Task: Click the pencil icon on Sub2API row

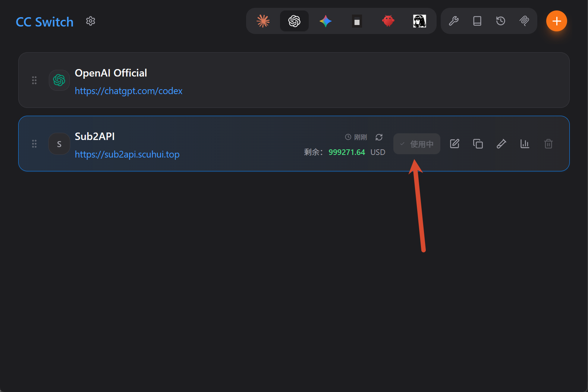Action: point(501,144)
